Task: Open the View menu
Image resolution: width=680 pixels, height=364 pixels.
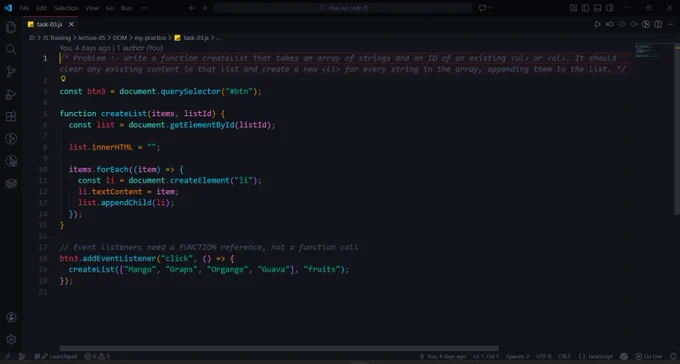Action: pos(92,8)
